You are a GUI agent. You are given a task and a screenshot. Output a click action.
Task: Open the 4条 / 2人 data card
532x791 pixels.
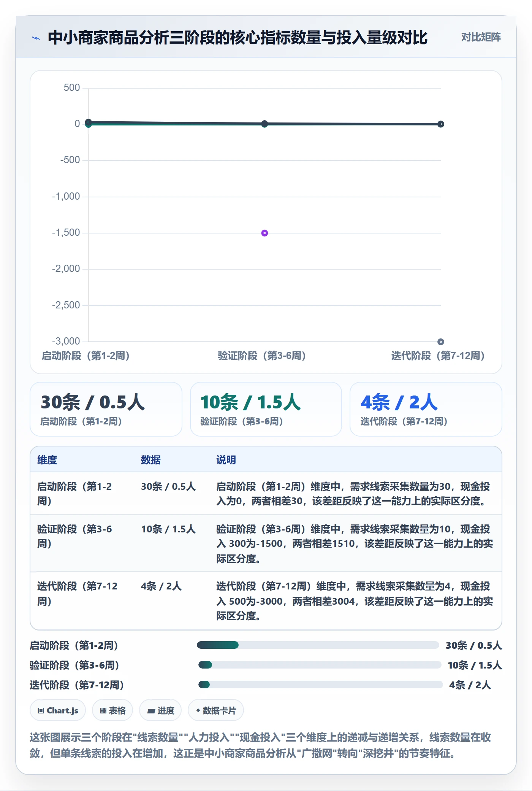426,409
